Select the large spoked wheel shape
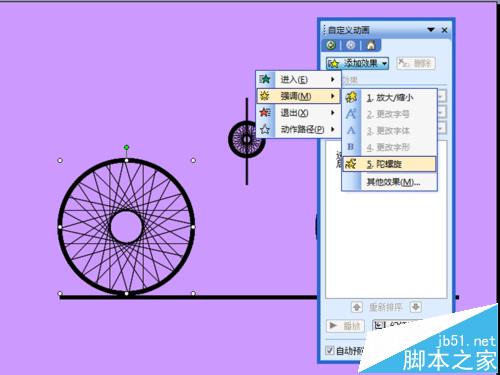 126,227
